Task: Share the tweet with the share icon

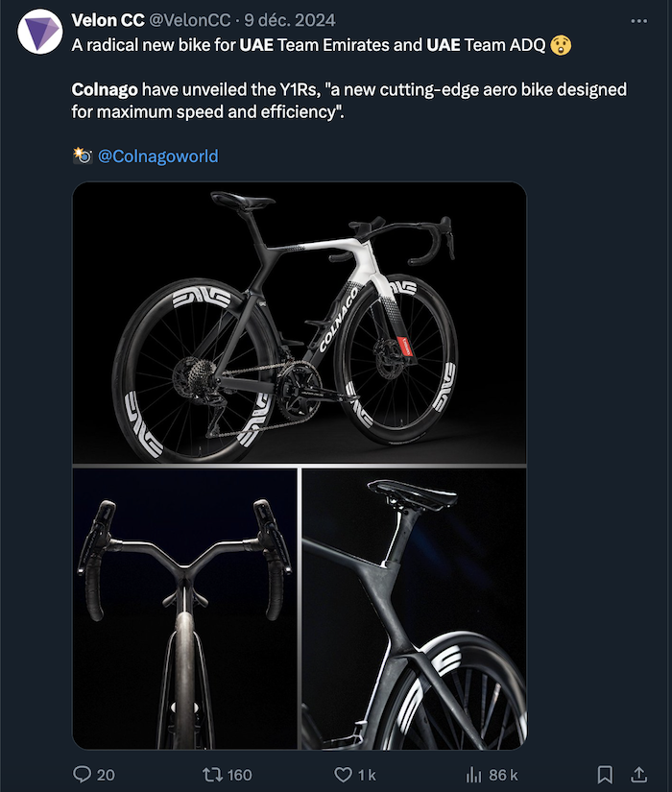Action: click(638, 774)
